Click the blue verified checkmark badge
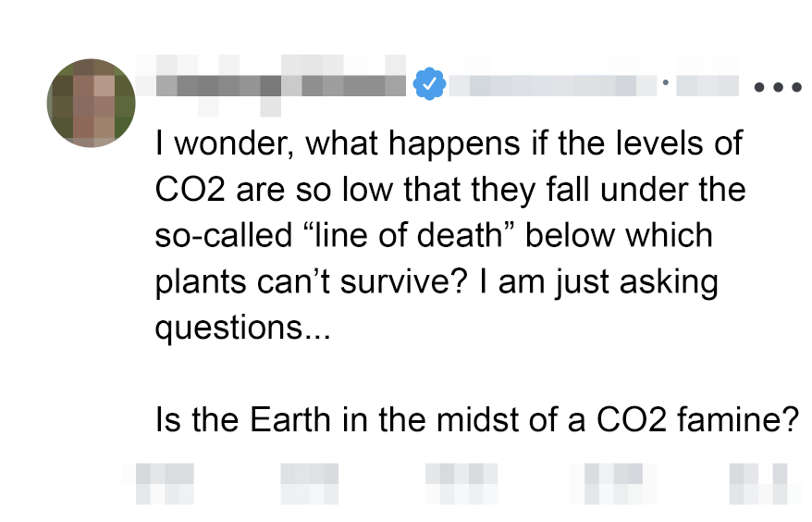 [x=429, y=85]
